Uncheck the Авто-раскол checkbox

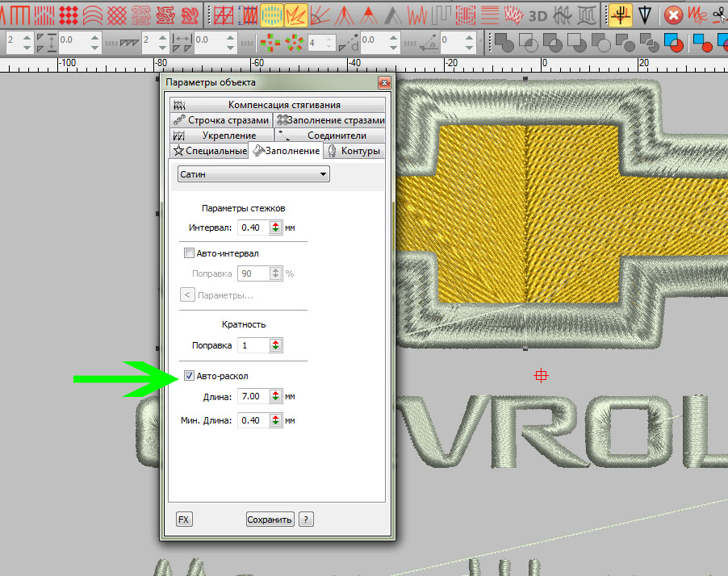click(189, 375)
